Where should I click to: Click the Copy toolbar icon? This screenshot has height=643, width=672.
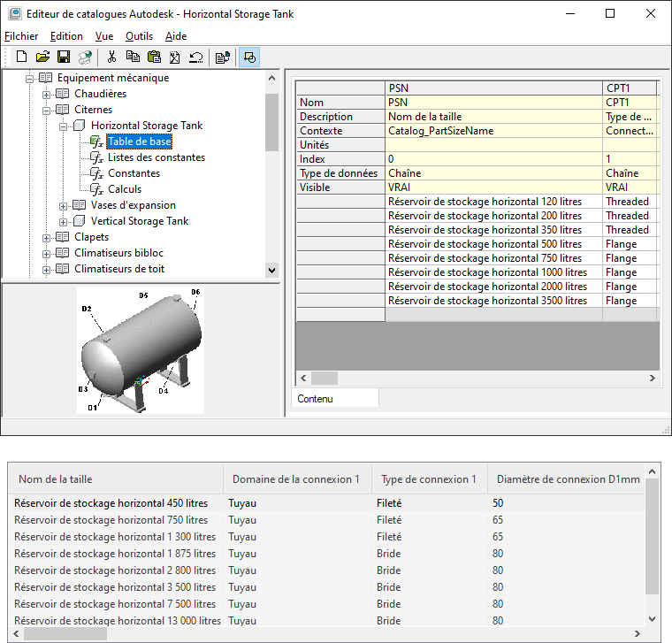(133, 57)
